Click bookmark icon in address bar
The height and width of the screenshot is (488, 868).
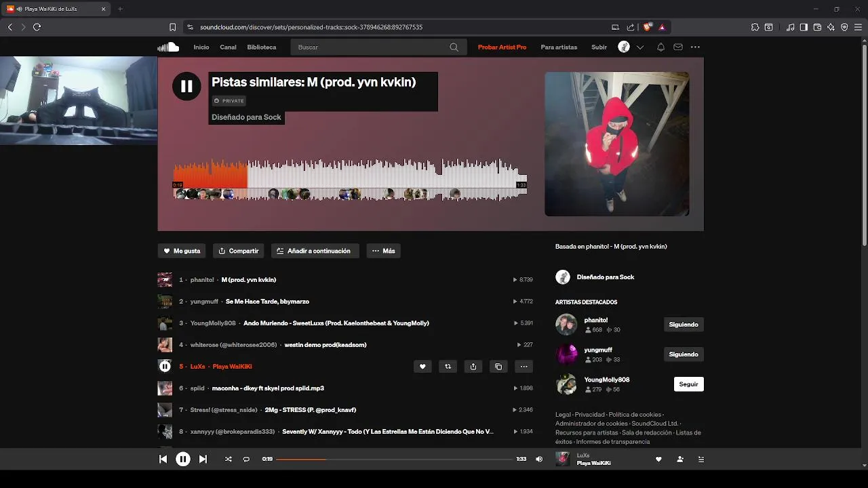click(173, 27)
